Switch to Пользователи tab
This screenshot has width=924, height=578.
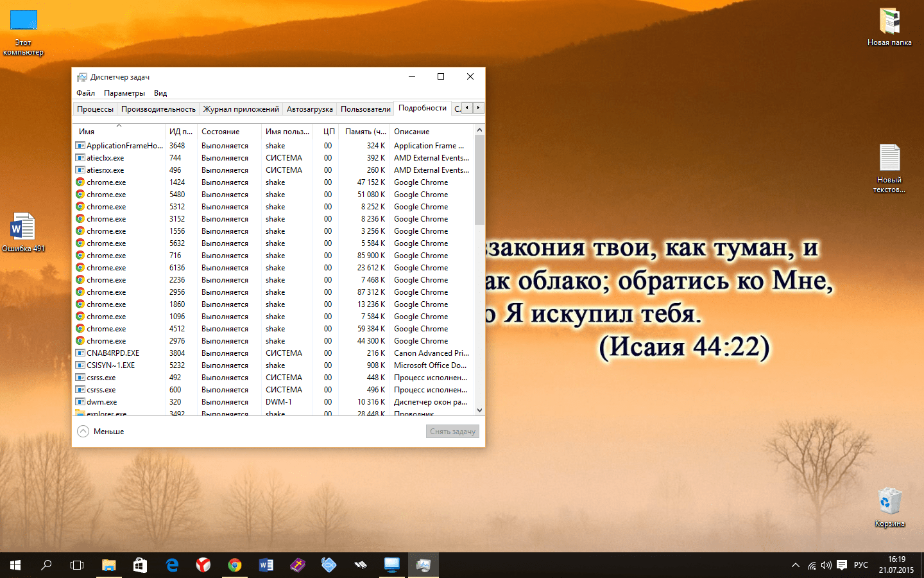[x=366, y=109]
